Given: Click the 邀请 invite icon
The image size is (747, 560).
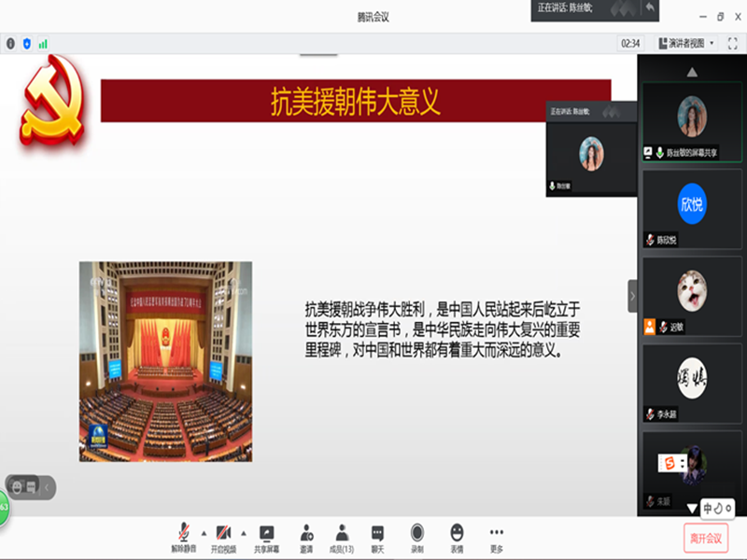Looking at the screenshot, I should pos(306,535).
